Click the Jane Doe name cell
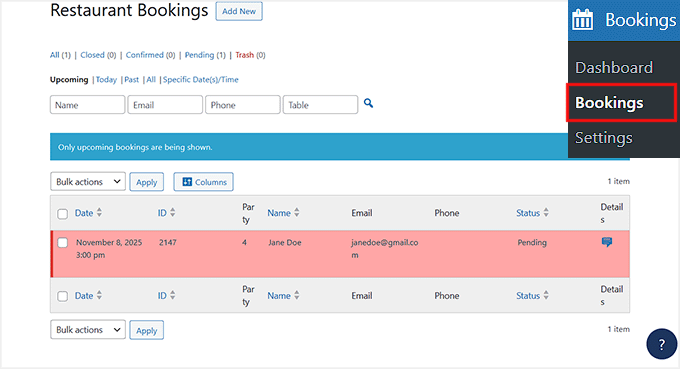The image size is (680, 369). (x=284, y=242)
